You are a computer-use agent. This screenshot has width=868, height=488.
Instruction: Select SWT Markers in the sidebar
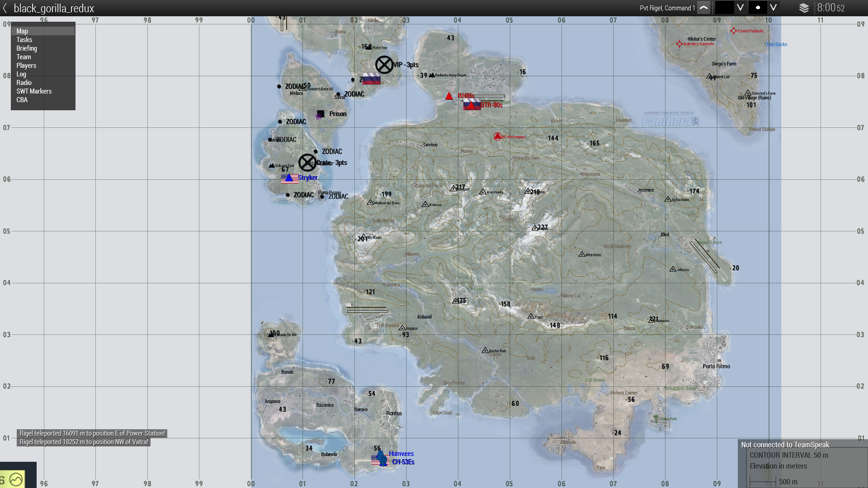pos(33,91)
